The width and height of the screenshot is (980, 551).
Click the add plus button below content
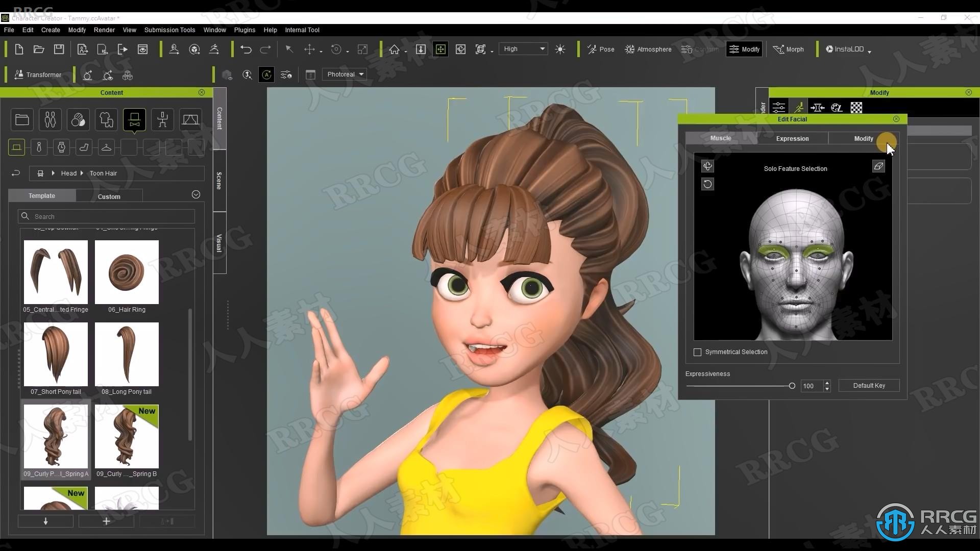coord(106,521)
